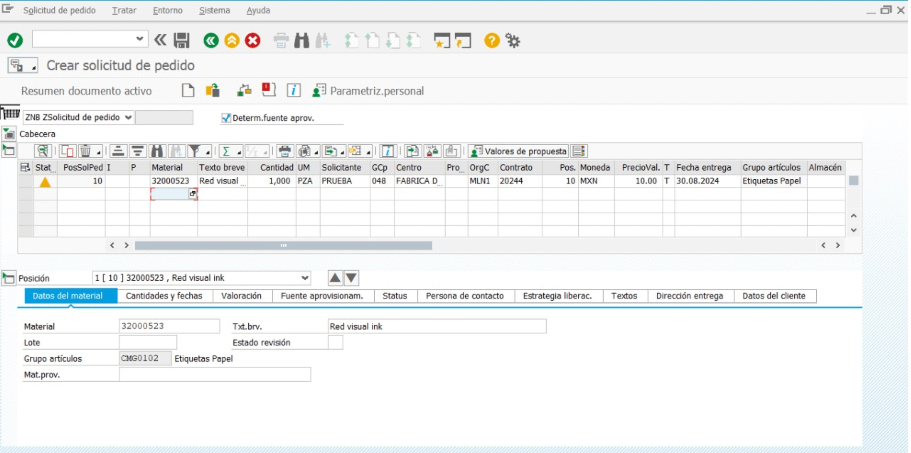
Task: Collapse the Cabecera header section
Action: pos(9,133)
